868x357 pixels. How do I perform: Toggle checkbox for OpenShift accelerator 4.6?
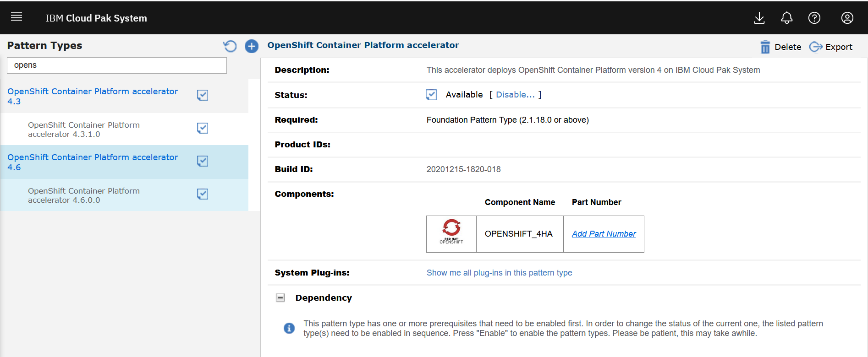[203, 161]
